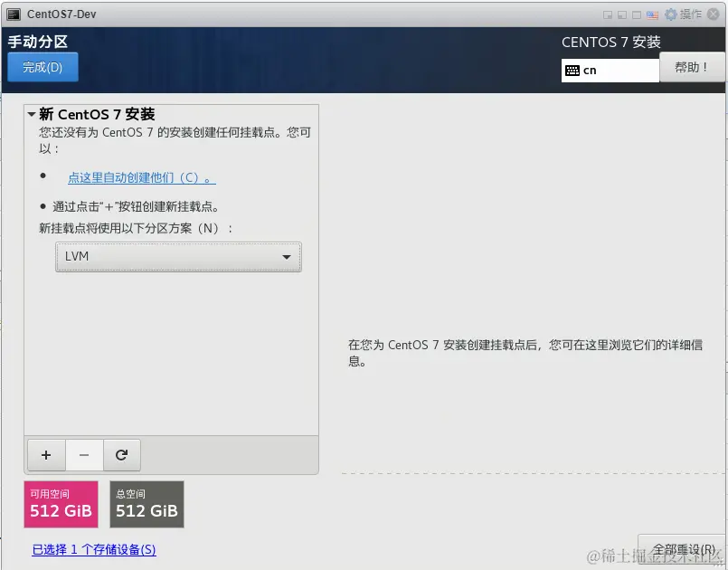
Task: Click label 新挂载点将使用以下分区方案(N)
Action: coord(136,229)
